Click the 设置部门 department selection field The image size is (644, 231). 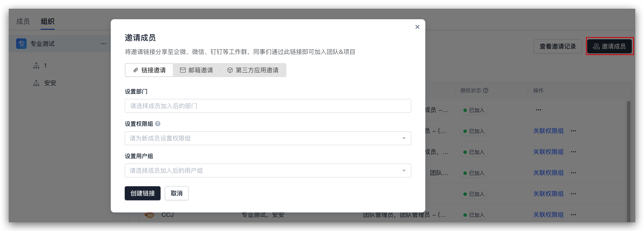268,106
